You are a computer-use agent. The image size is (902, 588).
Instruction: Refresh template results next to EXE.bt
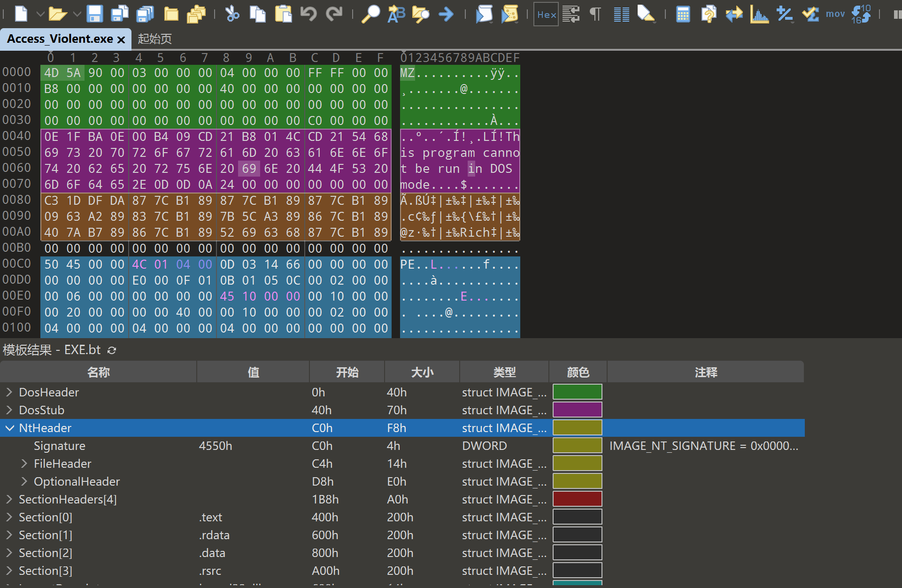(112, 350)
